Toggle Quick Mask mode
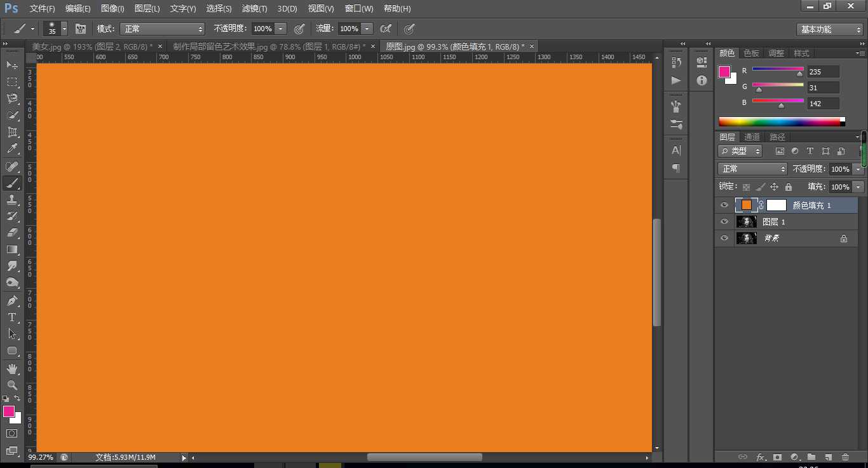Viewport: 868px width, 468px height. click(x=12, y=433)
